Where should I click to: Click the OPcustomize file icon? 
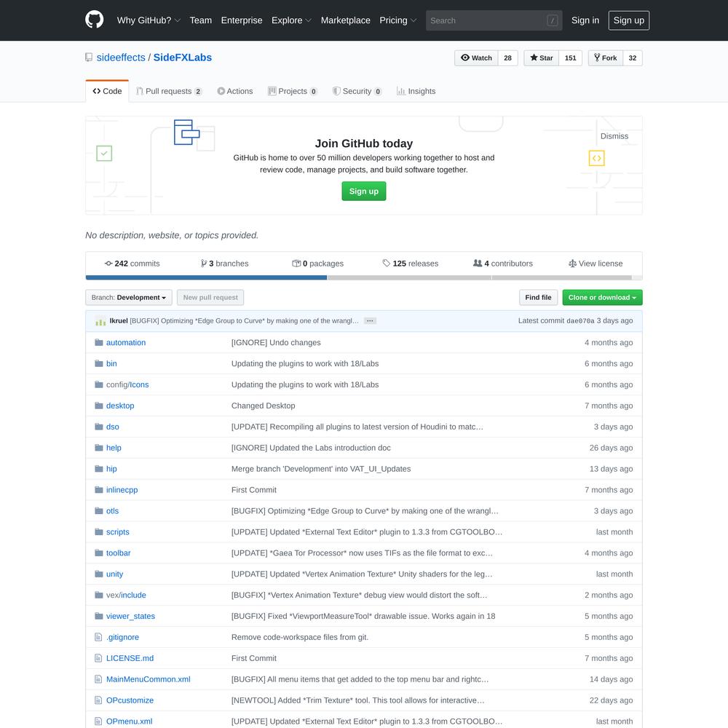(x=98, y=700)
